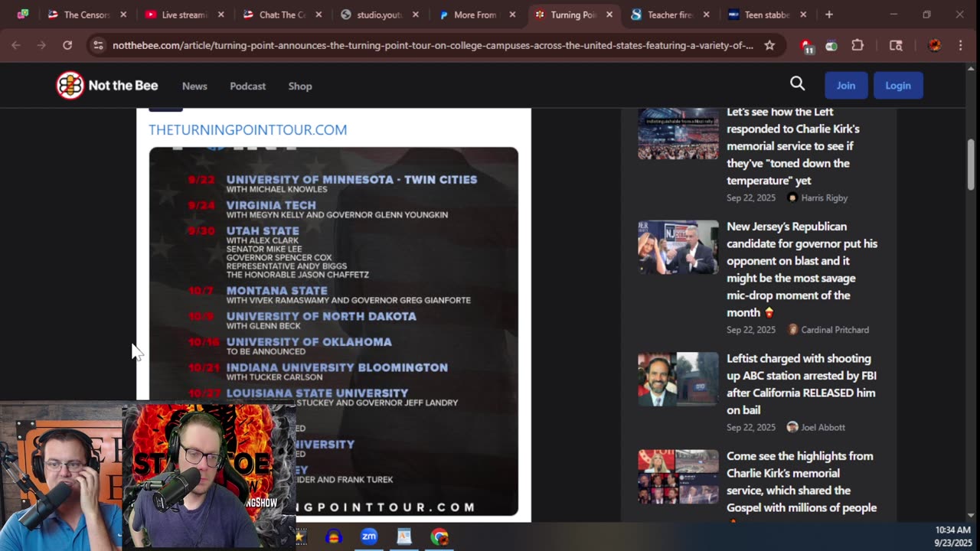The height and width of the screenshot is (551, 980).
Task: Switch to the studio.youtube tab
Action: pos(378,15)
